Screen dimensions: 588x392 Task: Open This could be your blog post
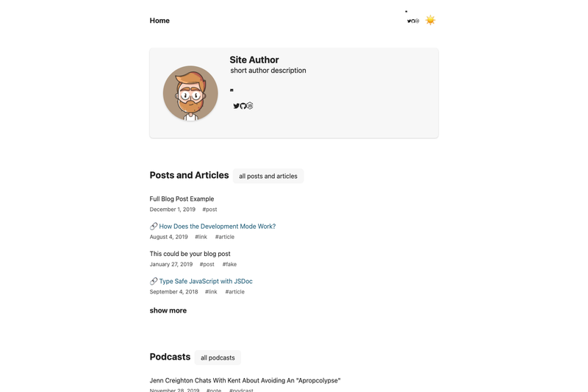190,254
